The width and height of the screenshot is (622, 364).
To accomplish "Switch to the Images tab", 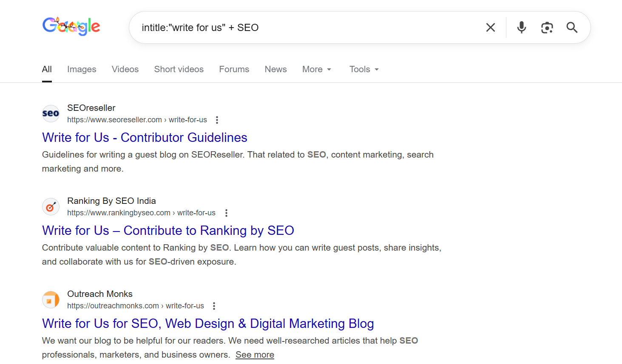I will (82, 69).
